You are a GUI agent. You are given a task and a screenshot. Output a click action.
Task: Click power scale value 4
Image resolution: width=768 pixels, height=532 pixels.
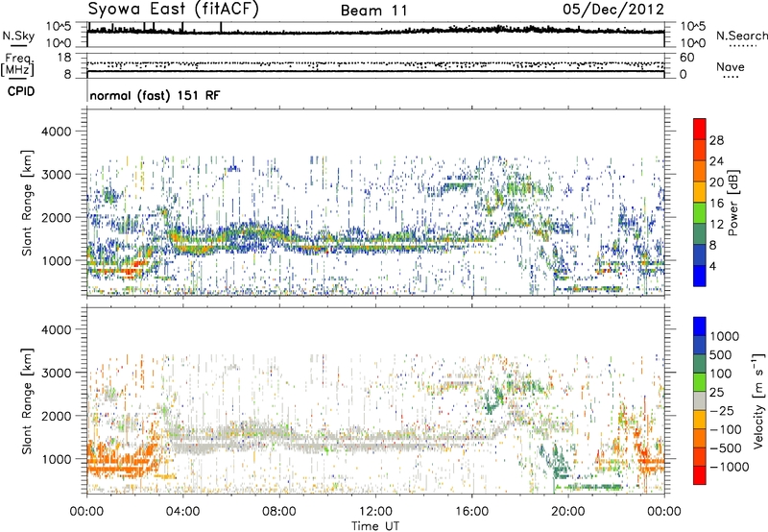[713, 267]
